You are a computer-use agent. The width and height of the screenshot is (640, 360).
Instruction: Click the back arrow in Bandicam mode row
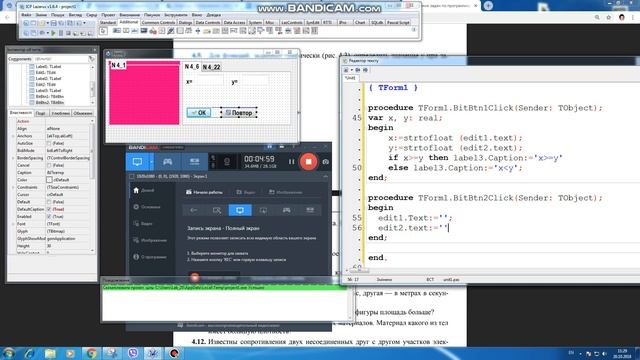click(193, 210)
